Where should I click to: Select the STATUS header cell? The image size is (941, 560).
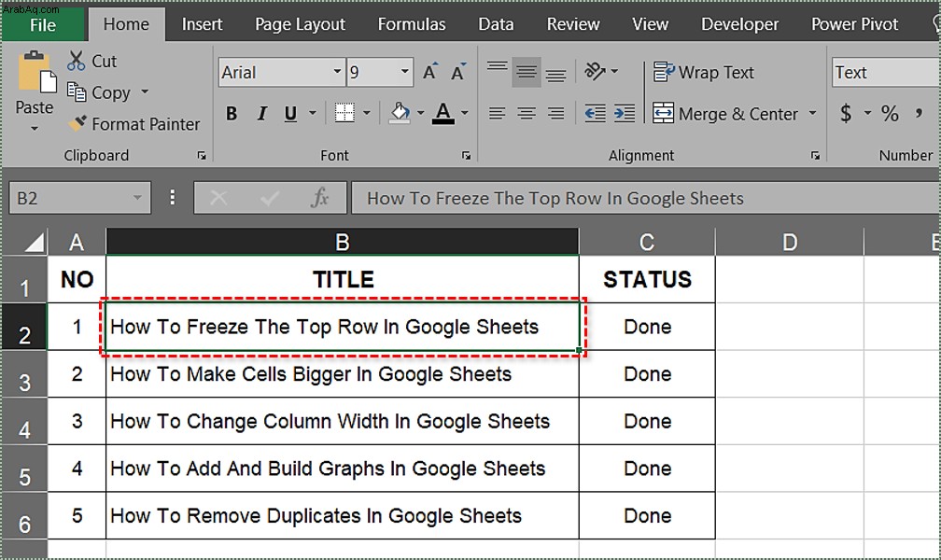coord(647,279)
